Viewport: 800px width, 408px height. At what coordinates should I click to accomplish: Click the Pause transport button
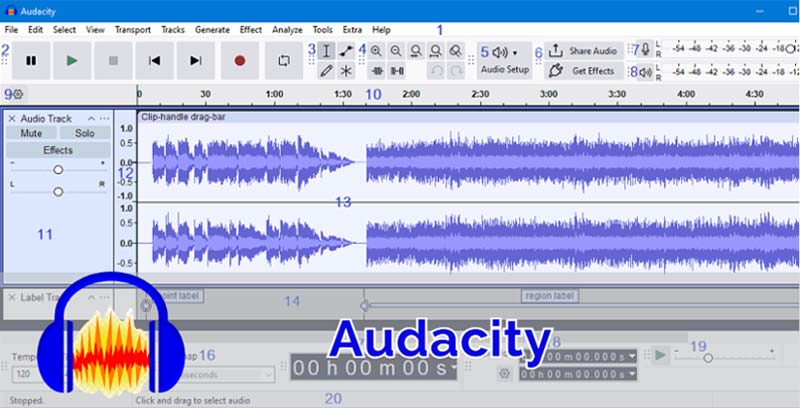tap(31, 61)
